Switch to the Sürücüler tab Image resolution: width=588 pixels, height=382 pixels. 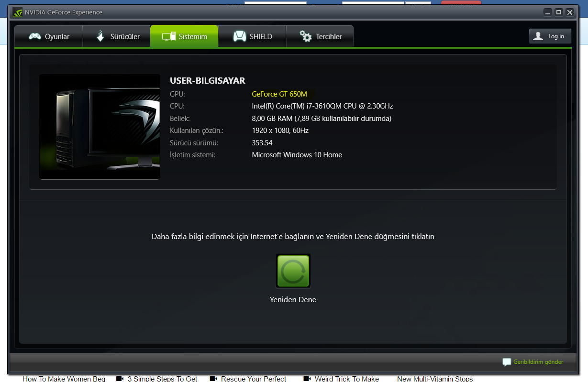click(117, 36)
